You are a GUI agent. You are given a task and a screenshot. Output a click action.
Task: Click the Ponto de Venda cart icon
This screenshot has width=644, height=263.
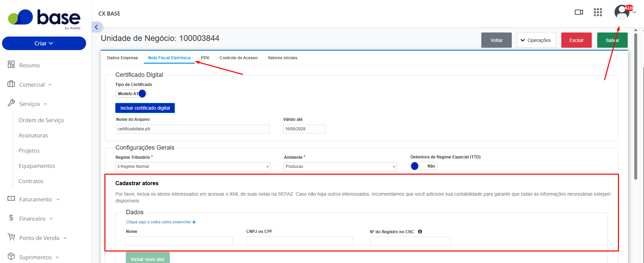click(x=11, y=237)
